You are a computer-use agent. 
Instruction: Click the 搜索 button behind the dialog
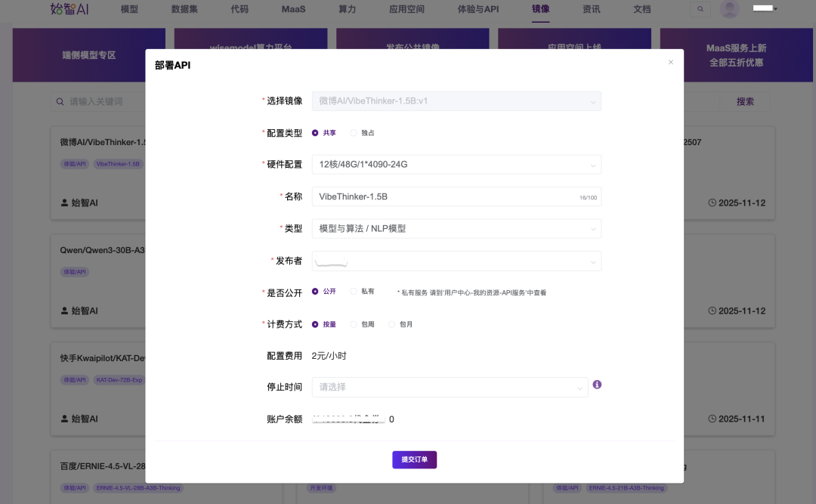pos(745,101)
